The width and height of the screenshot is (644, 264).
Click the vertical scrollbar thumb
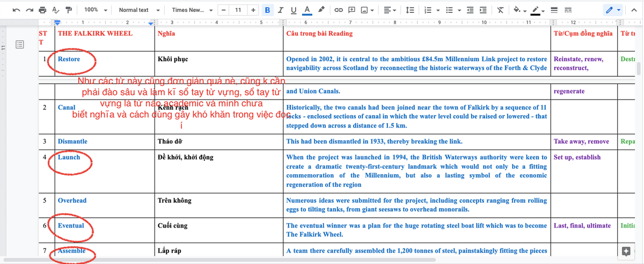639,69
